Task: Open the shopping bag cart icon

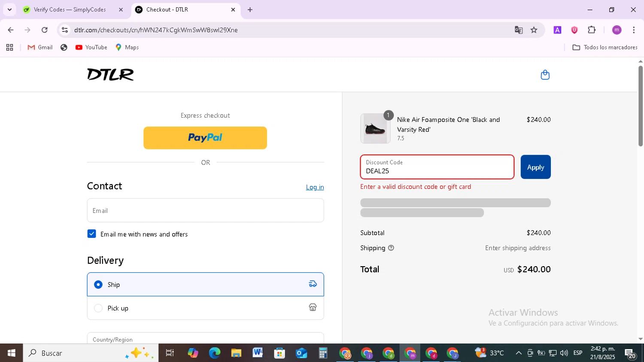Action: pos(545,75)
